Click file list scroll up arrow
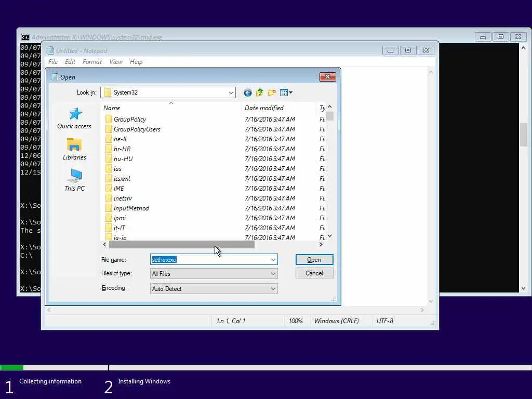Image resolution: width=532 pixels, height=399 pixels. (330, 107)
